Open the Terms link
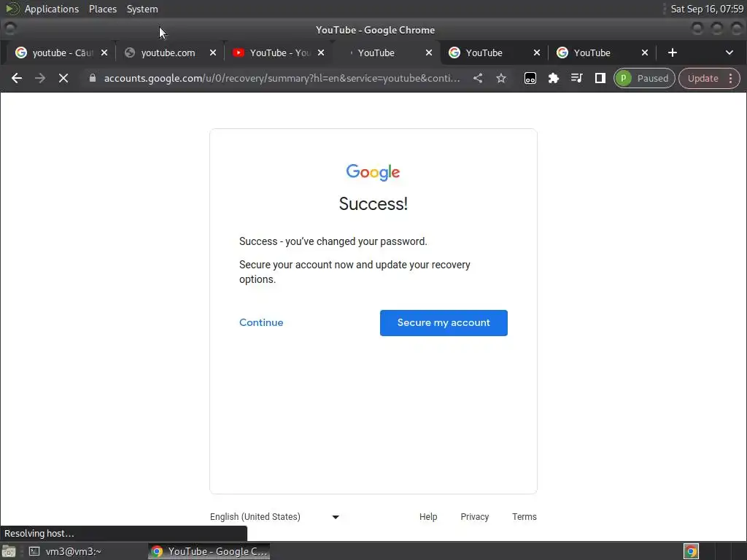This screenshot has height=560, width=747. click(524, 517)
